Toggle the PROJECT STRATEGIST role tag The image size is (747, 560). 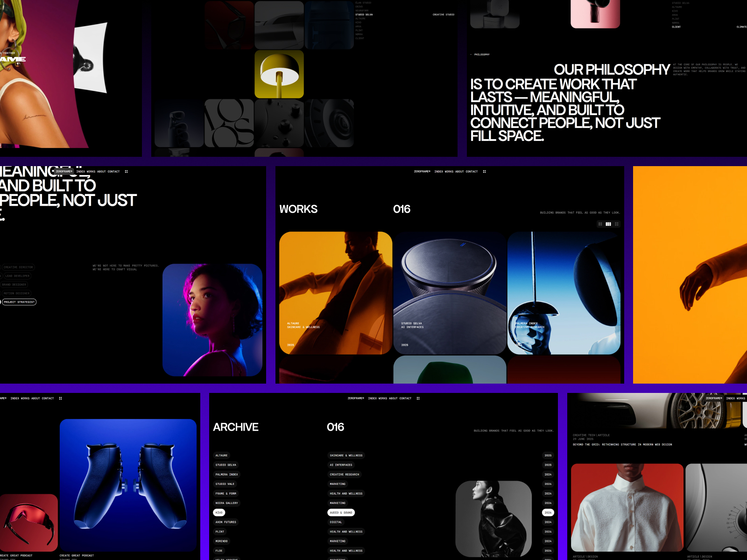point(20,302)
